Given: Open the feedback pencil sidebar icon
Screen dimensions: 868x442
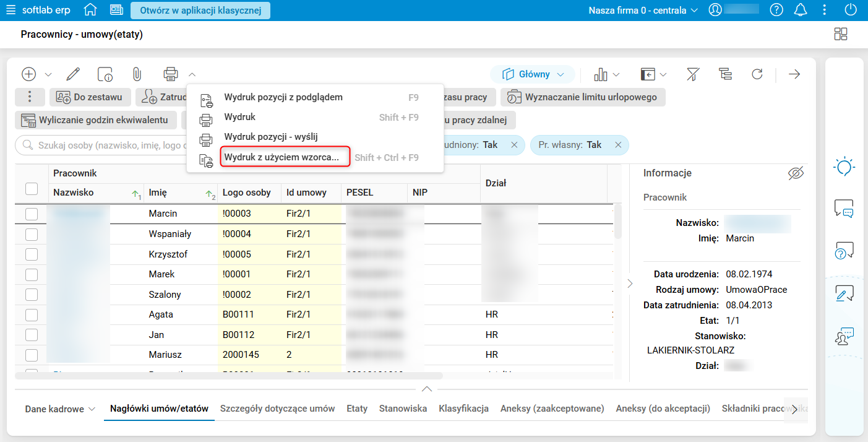Looking at the screenshot, I should 844,293.
